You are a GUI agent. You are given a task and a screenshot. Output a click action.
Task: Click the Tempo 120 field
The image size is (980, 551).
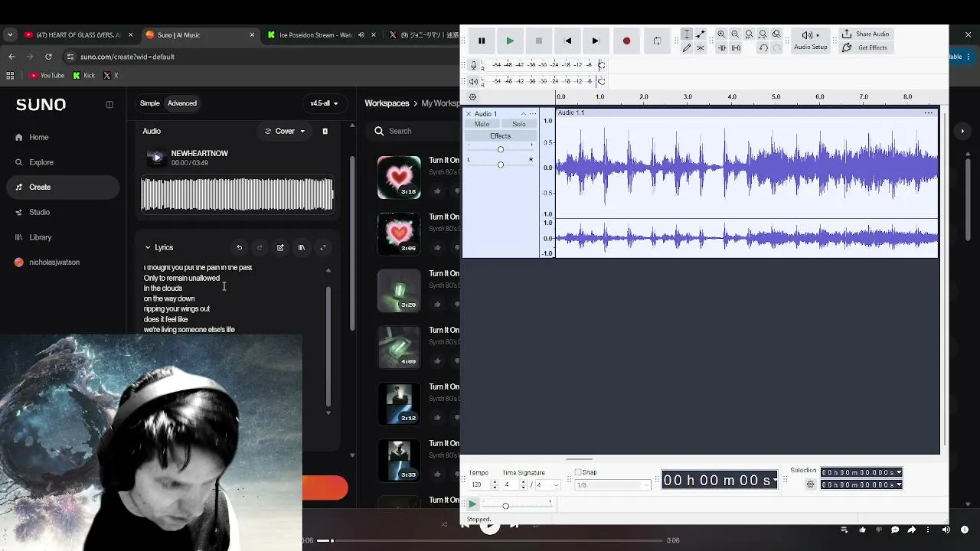(479, 485)
